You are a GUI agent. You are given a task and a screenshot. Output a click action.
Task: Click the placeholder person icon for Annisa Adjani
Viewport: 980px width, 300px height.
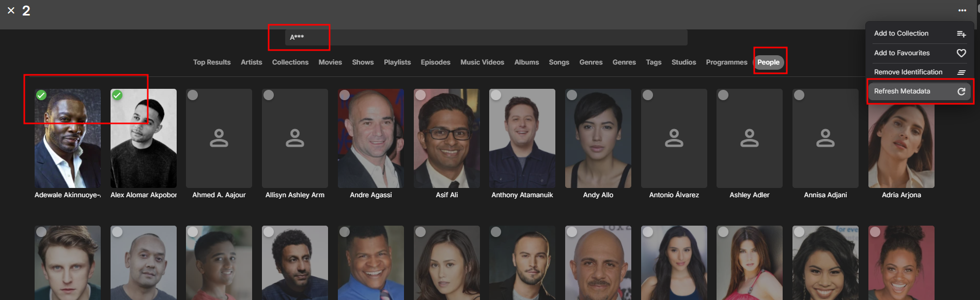tap(826, 138)
